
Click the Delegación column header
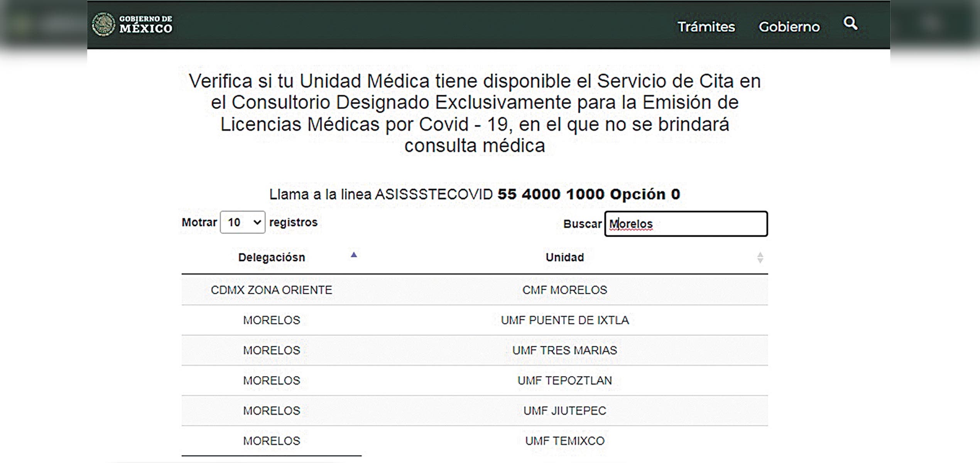271,257
